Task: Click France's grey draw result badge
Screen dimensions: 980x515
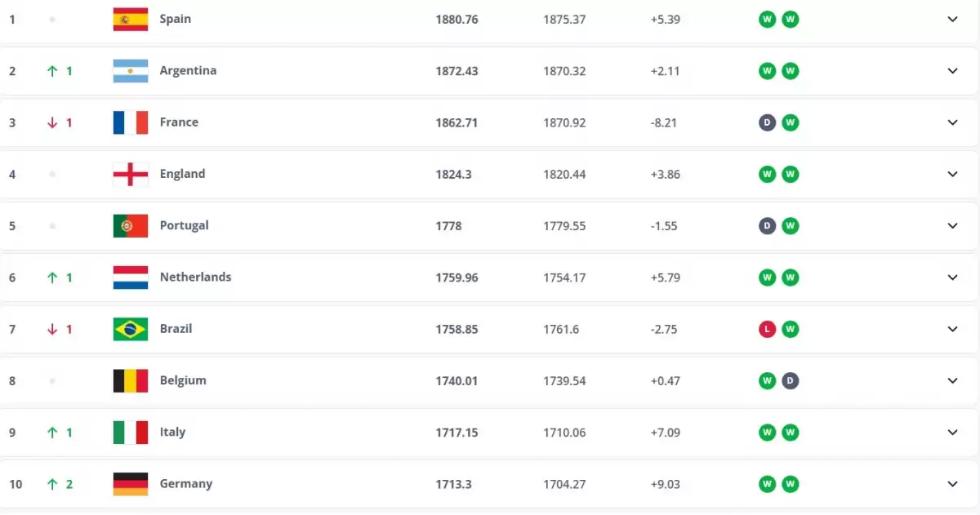Action: 767,122
